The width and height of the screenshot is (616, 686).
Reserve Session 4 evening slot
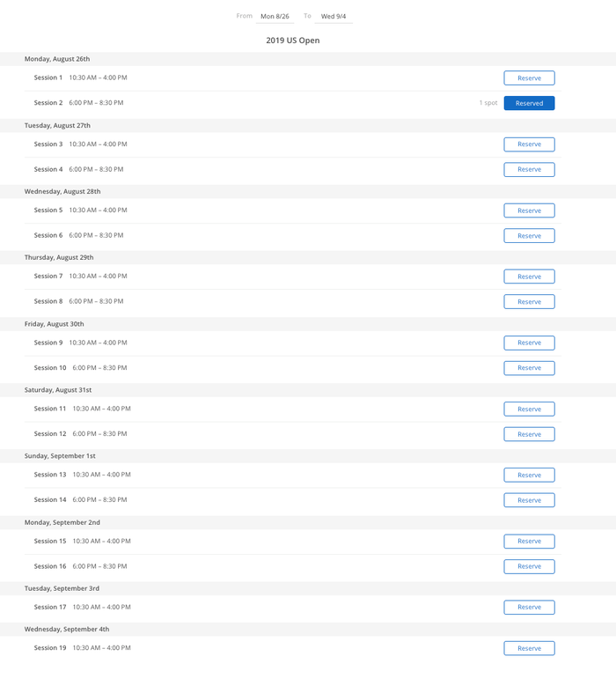point(529,169)
